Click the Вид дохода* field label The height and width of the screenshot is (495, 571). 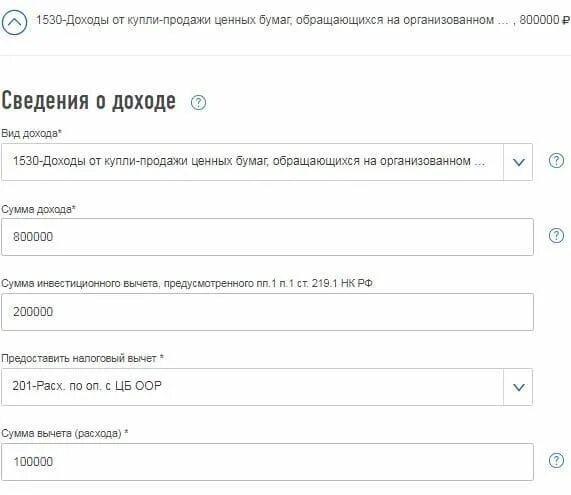tap(31, 134)
